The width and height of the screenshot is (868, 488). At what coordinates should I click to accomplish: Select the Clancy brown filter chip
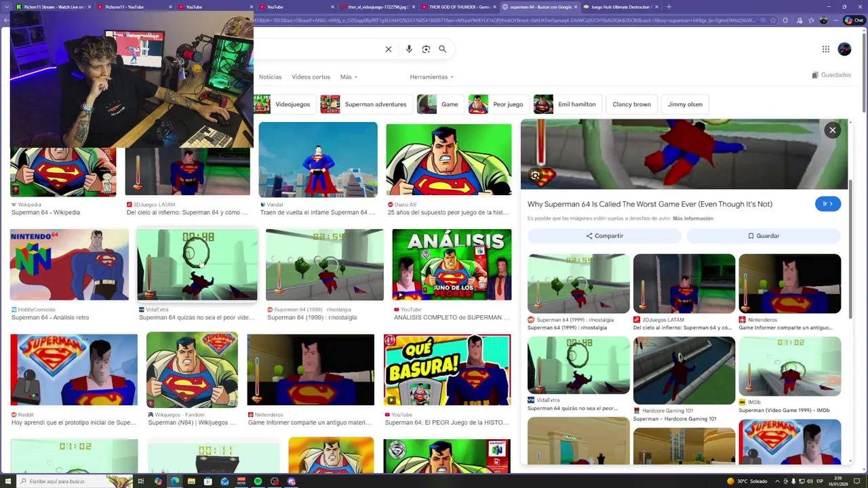coord(631,104)
